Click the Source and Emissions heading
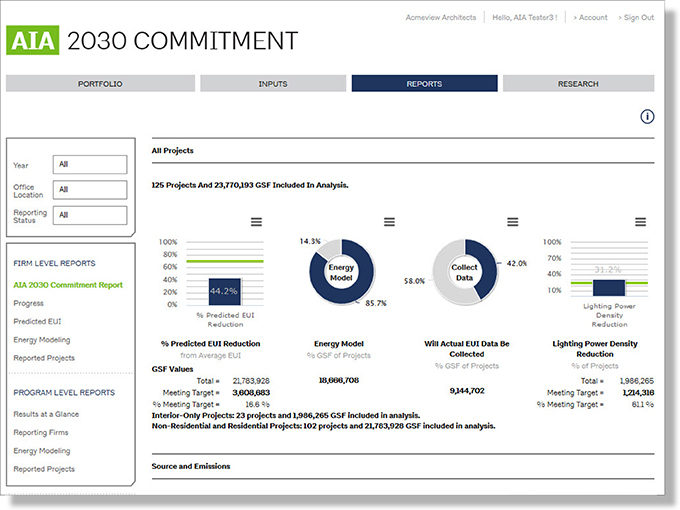The width and height of the screenshot is (680, 510). point(191,466)
